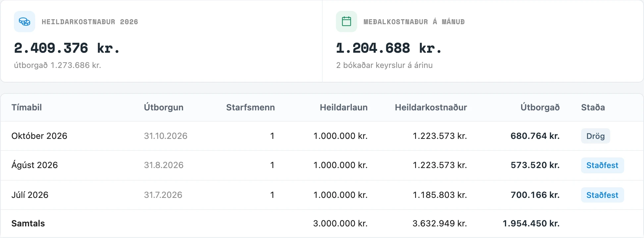
Task: Click the Starfsmenn column header
Action: [x=250, y=107]
